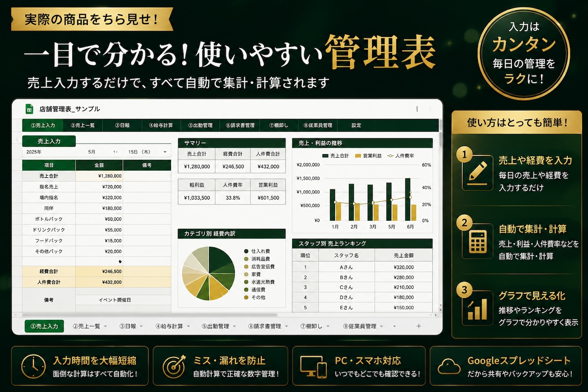
Task: Click the 水道光熱費 legend color dot
Action: (x=246, y=282)
